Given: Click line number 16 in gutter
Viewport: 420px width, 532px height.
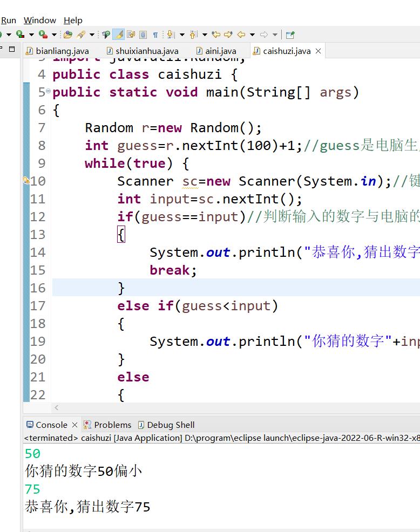Looking at the screenshot, I should (38, 288).
